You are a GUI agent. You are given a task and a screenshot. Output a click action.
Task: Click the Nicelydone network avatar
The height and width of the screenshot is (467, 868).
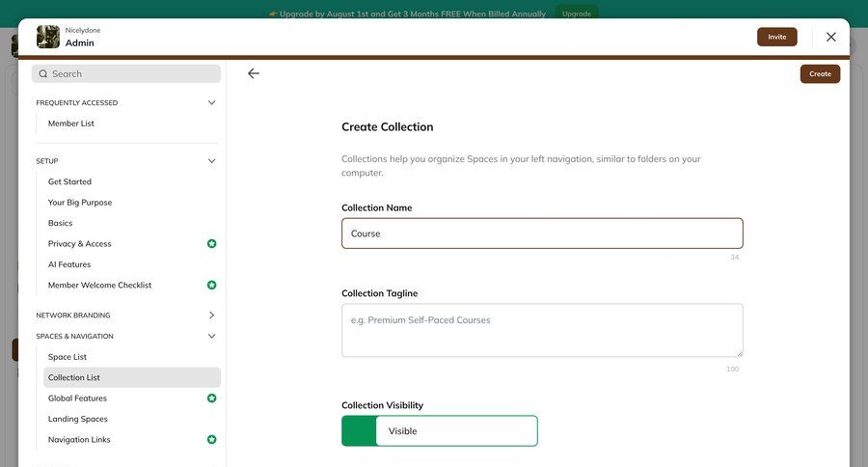[48, 37]
